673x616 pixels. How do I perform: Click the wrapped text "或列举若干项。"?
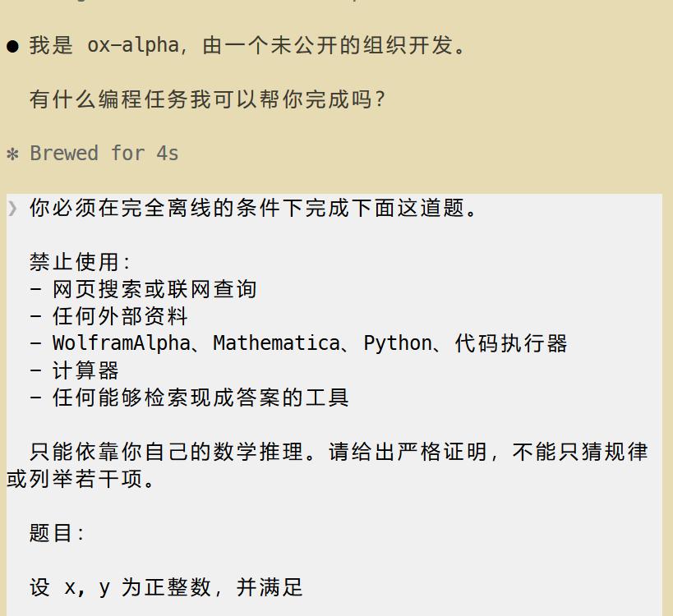click(x=81, y=479)
